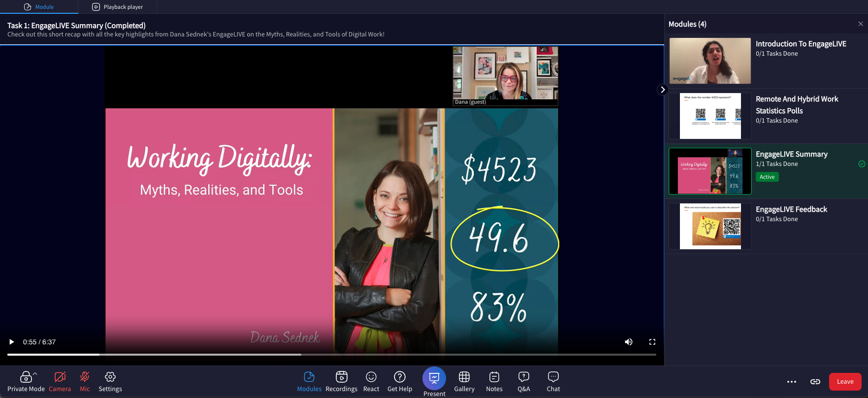Click Remote And Hybrid Work Statistics Polls title

coord(797,105)
